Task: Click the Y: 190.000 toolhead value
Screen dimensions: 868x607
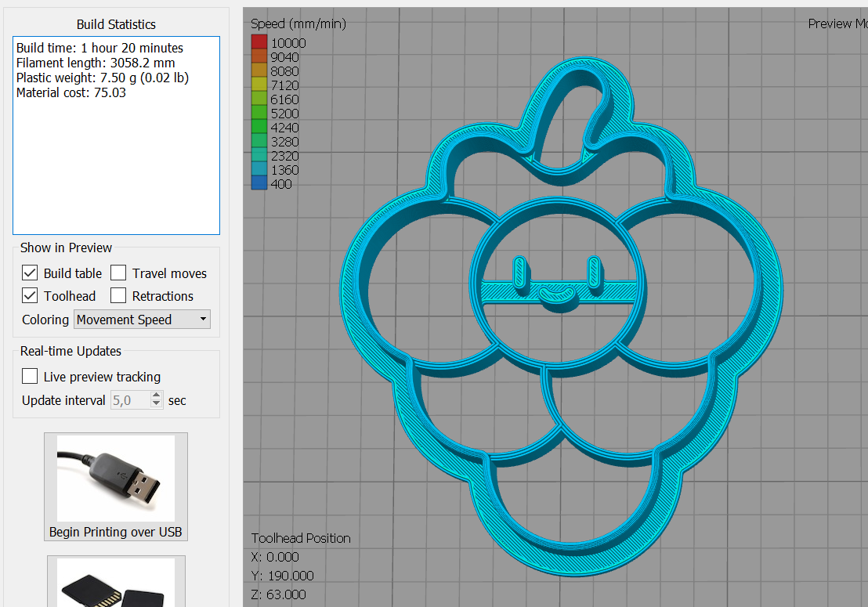Action: (282, 576)
